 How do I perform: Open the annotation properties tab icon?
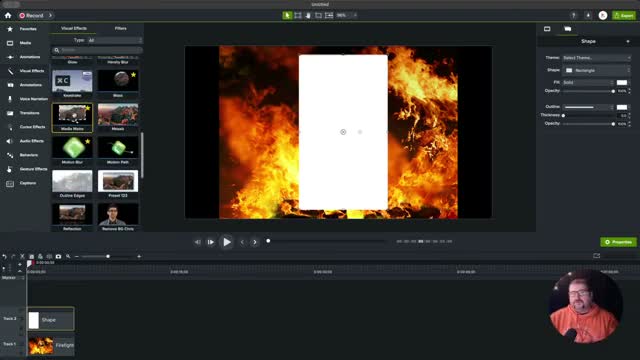point(567,29)
